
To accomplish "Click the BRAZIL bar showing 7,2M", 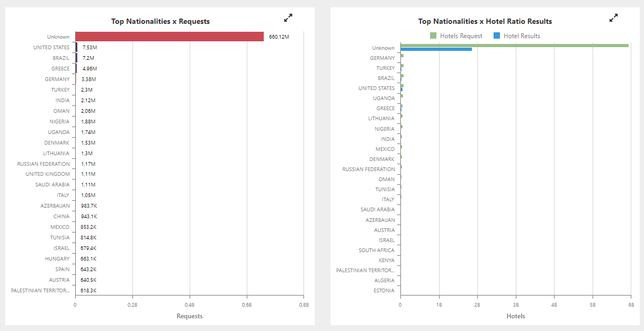I will pyautogui.click(x=77, y=58).
